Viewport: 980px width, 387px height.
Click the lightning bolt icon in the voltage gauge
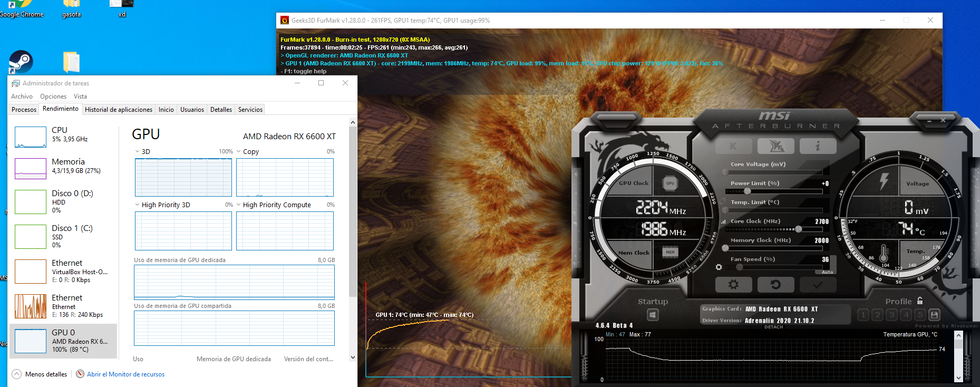click(884, 181)
